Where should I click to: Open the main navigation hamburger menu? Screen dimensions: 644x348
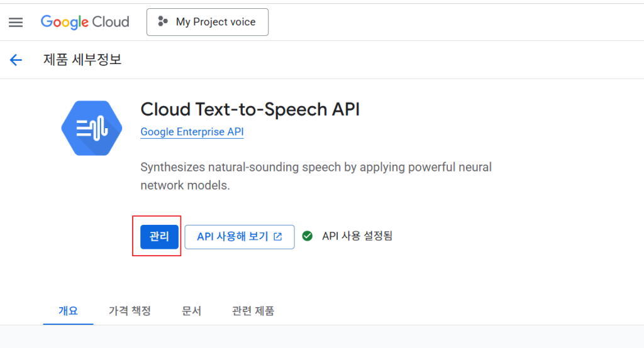(16, 23)
